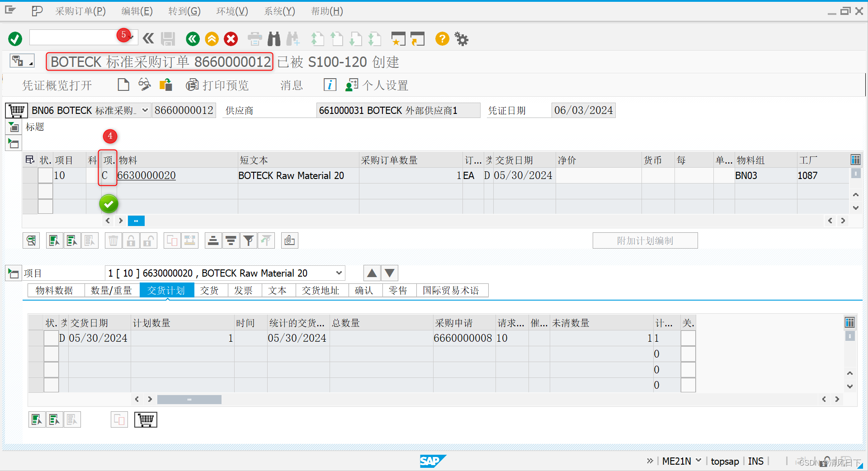Open the BN06 BOTECK order type dropdown
Screen dimensions: 868x471
point(145,110)
